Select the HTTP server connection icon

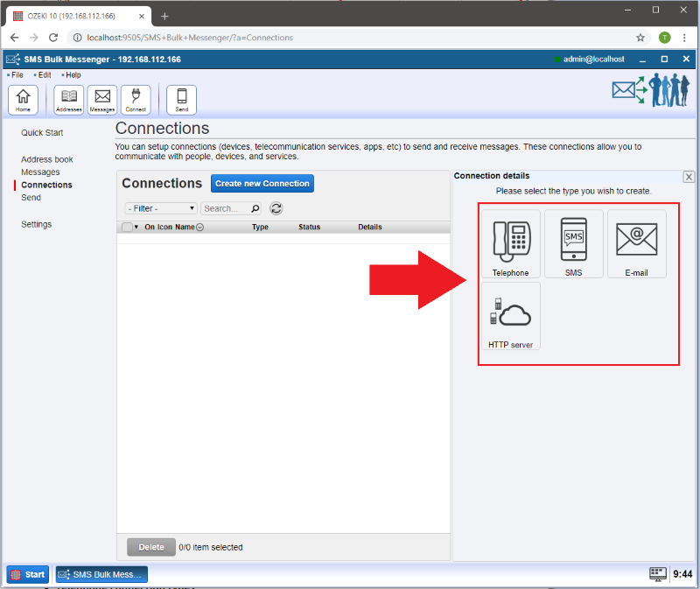(x=510, y=316)
